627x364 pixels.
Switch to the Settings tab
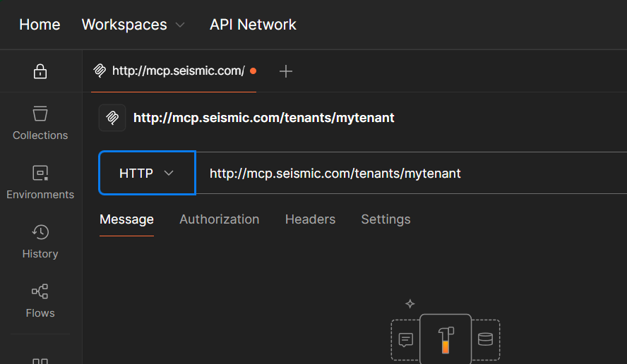pos(386,219)
